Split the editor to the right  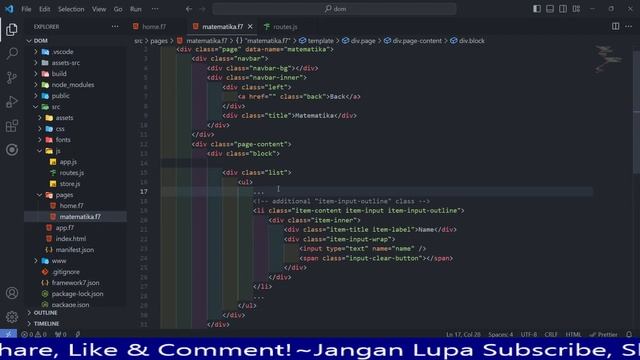[x=615, y=27]
